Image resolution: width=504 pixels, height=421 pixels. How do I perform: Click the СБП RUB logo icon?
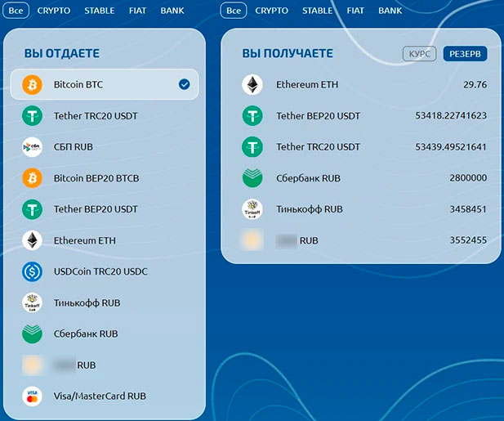pyautogui.click(x=32, y=147)
